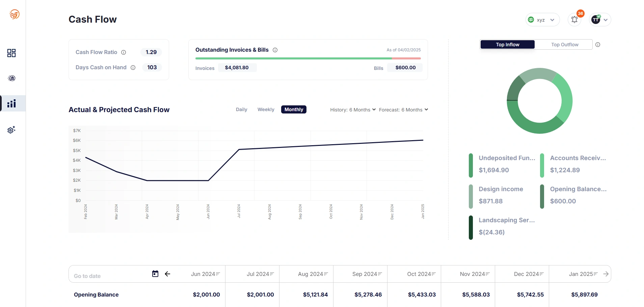Open the notifications bell
The height and width of the screenshot is (307, 644).
pos(574,20)
